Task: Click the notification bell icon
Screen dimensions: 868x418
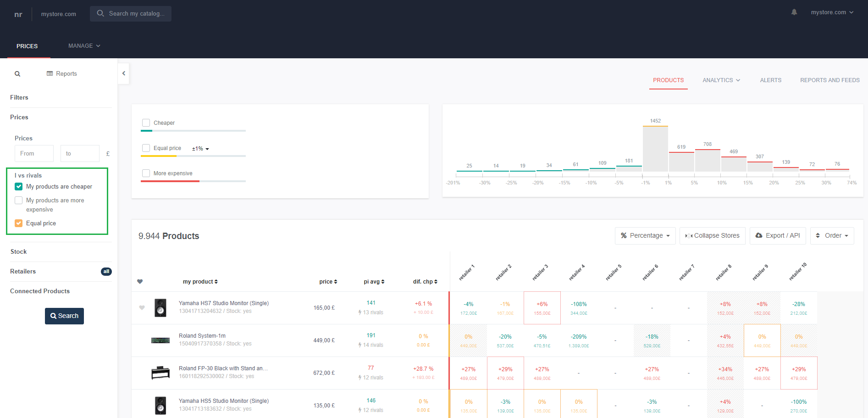Action: pos(794,12)
